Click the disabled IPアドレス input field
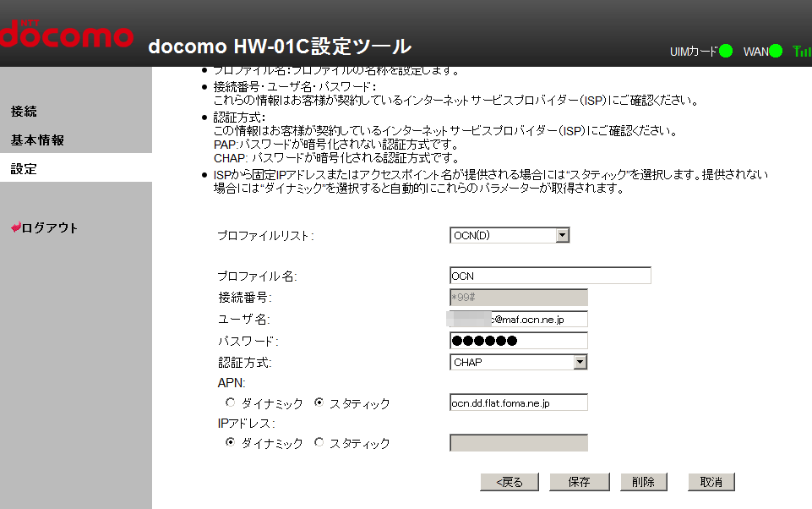This screenshot has height=509, width=812. (x=518, y=443)
